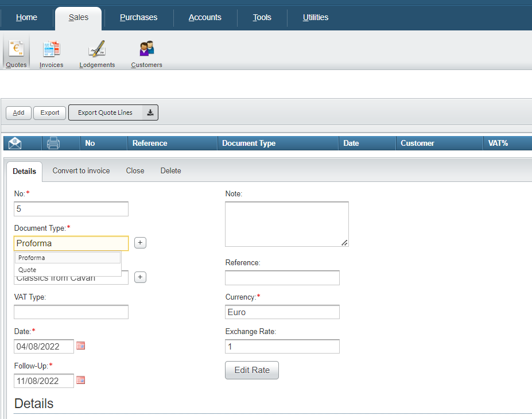The image size is (532, 419).
Task: Click the email envelope column icon
Action: point(15,143)
